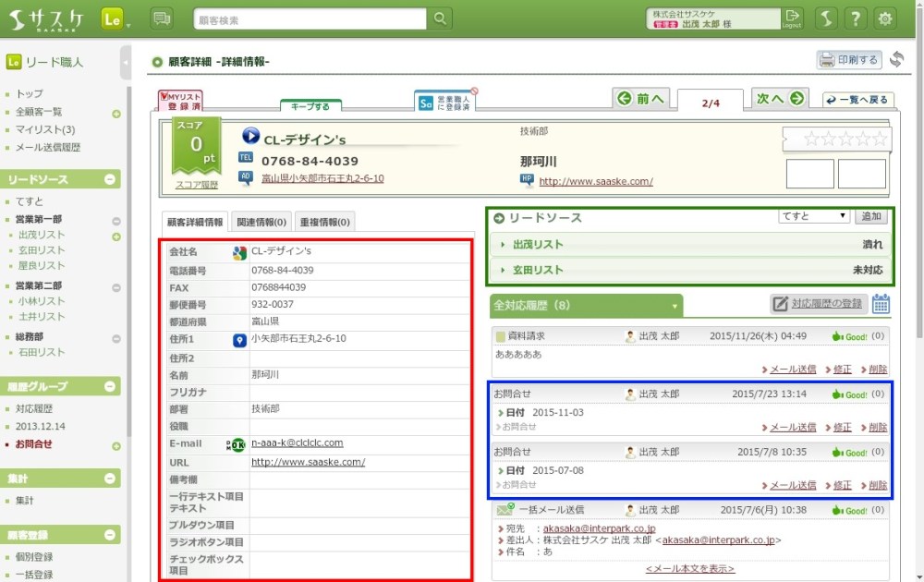Open the てすと lead source dropdown
The image size is (924, 582).
coord(813,216)
